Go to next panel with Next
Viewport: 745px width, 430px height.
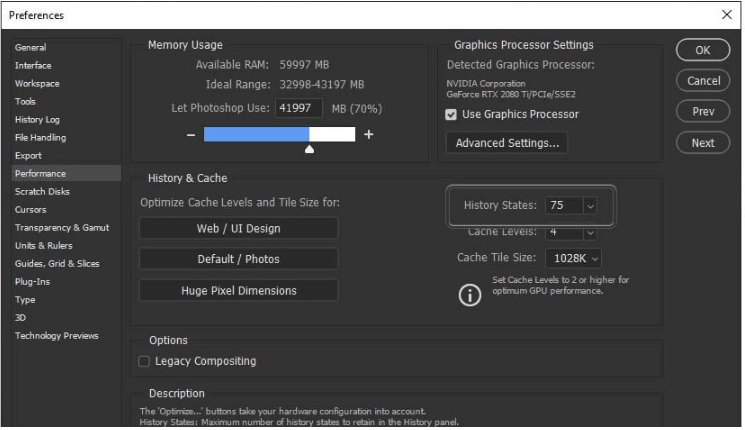[704, 143]
